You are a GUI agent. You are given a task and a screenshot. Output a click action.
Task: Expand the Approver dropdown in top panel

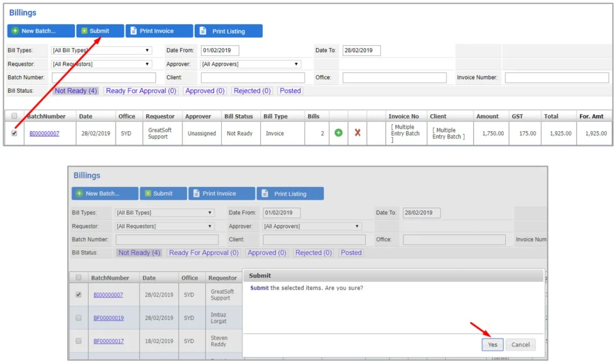[251, 64]
